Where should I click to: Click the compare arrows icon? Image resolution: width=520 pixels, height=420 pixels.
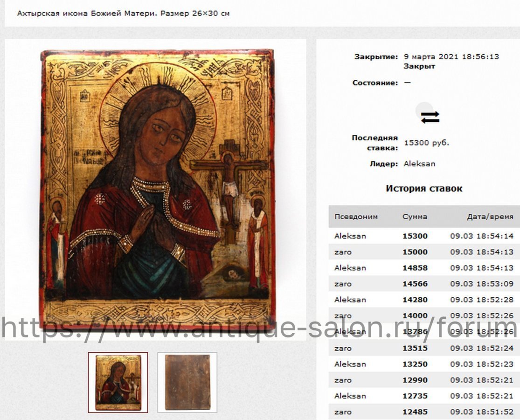[x=430, y=117]
